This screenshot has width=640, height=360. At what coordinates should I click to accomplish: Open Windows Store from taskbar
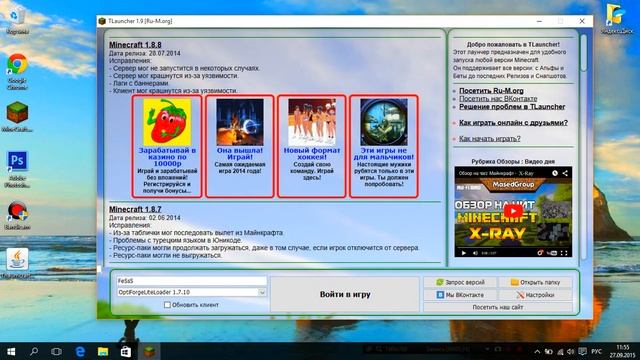[x=126, y=351]
